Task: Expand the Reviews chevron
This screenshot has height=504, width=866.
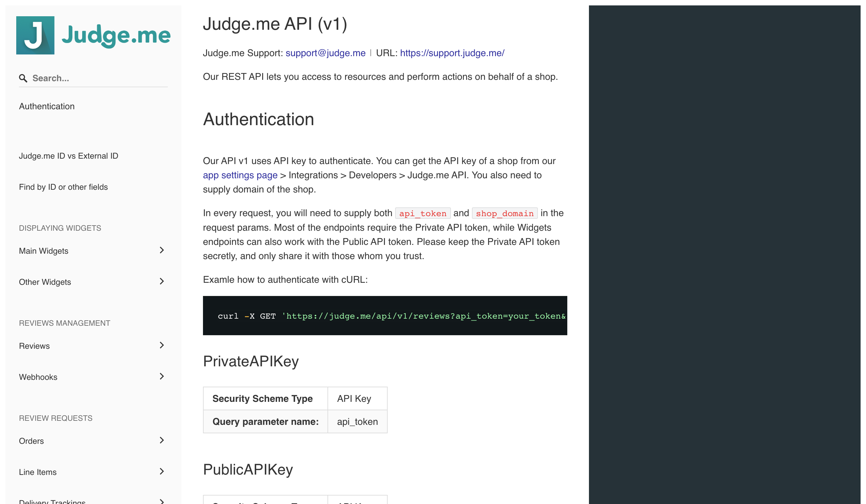Action: click(x=162, y=346)
